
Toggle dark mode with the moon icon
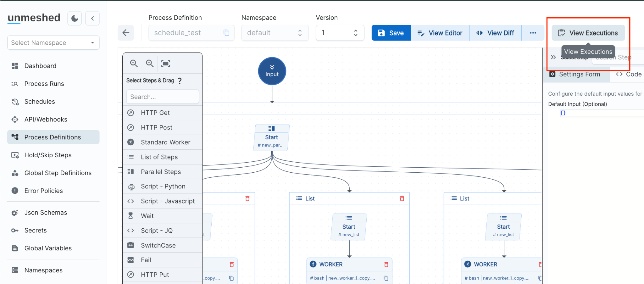click(75, 18)
